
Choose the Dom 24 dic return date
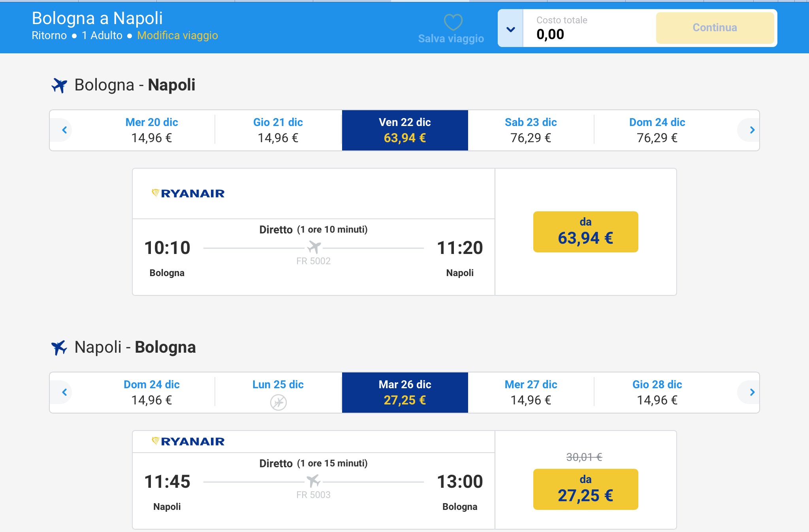click(152, 392)
